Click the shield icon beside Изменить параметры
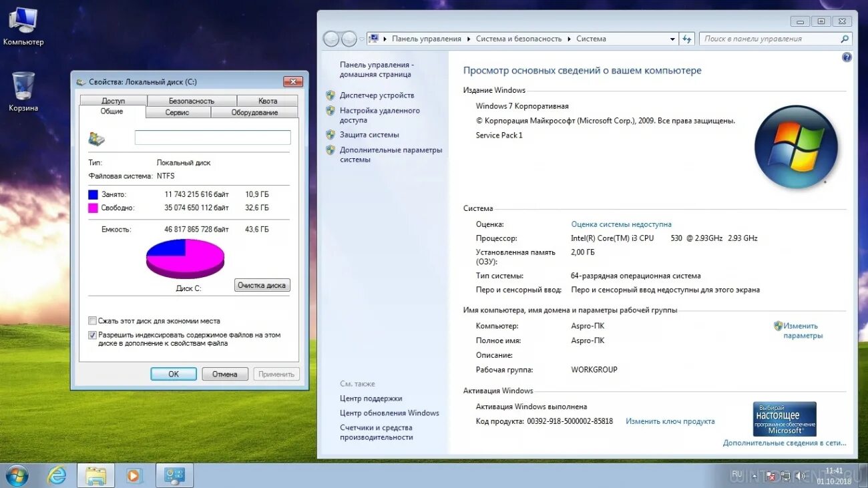 [x=778, y=326]
